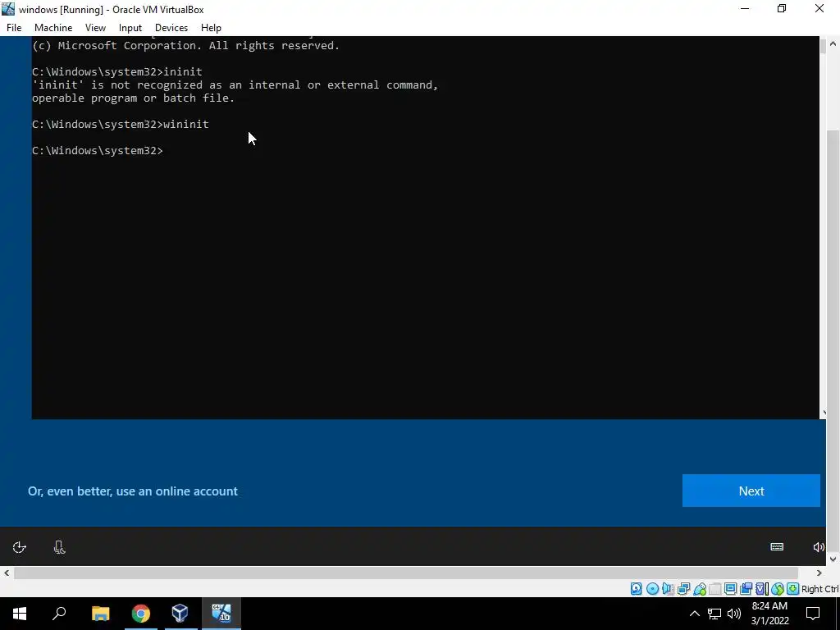Screen dimensions: 840x630
Task: Follow 'Or, even better, use an online account' link
Action: point(132,491)
